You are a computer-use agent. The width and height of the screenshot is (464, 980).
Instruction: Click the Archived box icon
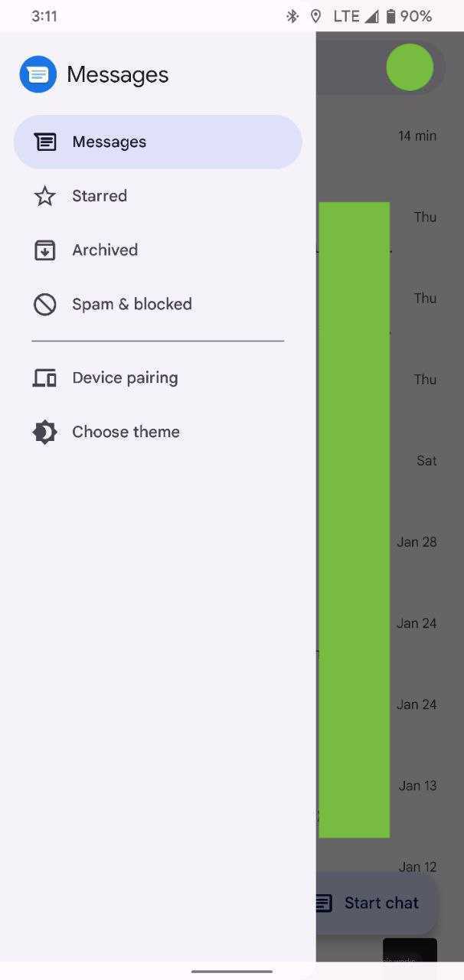(x=45, y=250)
